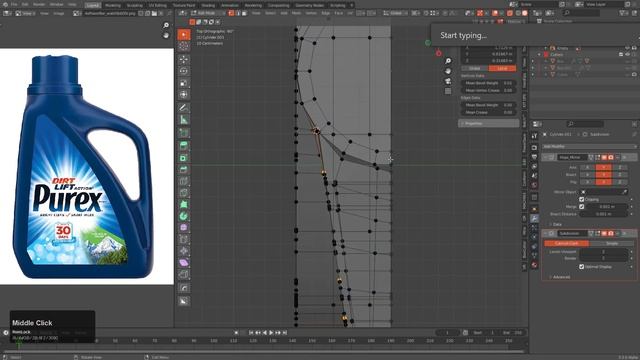Enable vertex select mode

coord(231,13)
